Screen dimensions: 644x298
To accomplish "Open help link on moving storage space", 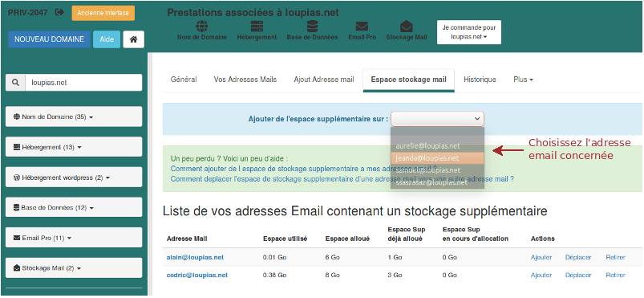I will (x=342, y=178).
